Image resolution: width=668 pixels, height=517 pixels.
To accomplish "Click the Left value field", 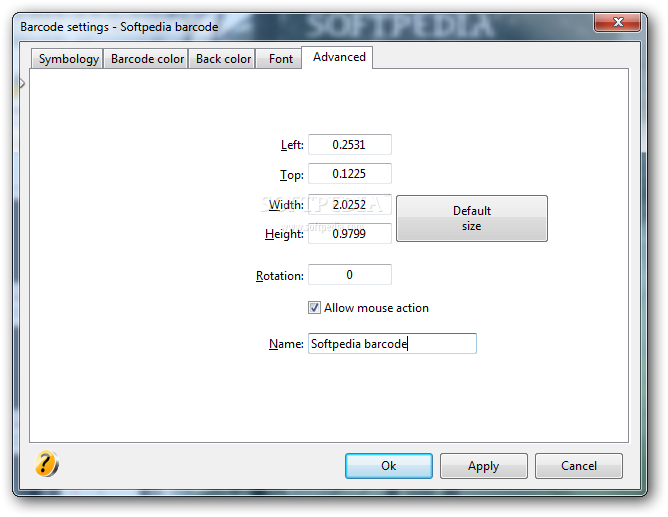I will [x=350, y=145].
